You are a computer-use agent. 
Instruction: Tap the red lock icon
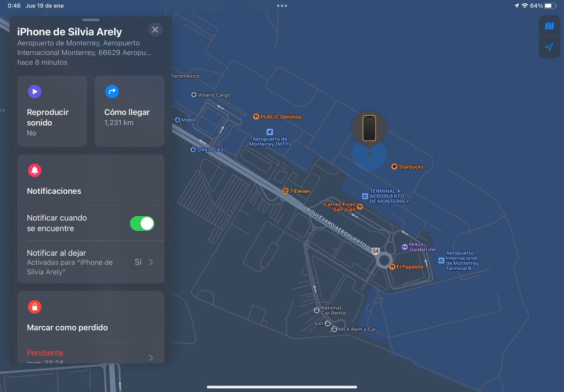click(x=34, y=307)
